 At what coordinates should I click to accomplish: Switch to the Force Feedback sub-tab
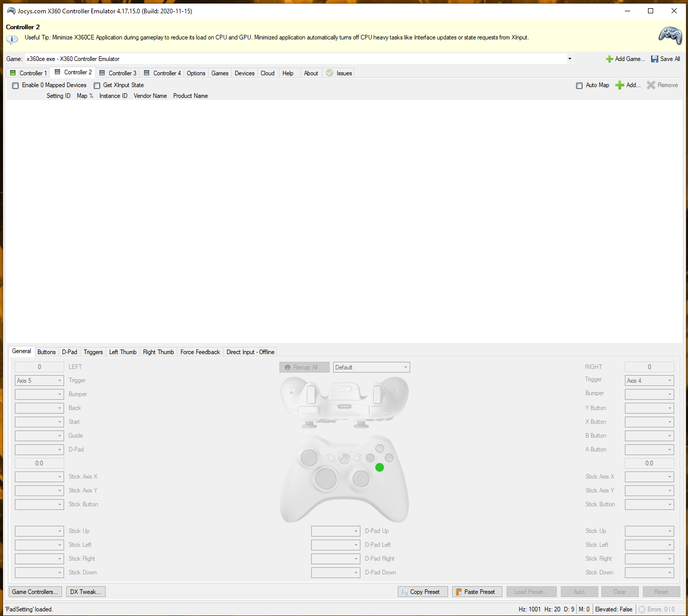coord(200,352)
